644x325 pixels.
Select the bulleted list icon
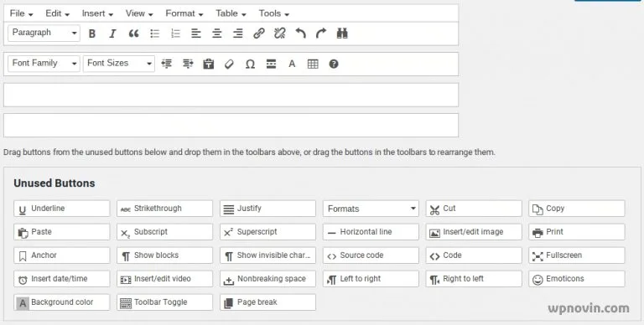[x=155, y=34]
